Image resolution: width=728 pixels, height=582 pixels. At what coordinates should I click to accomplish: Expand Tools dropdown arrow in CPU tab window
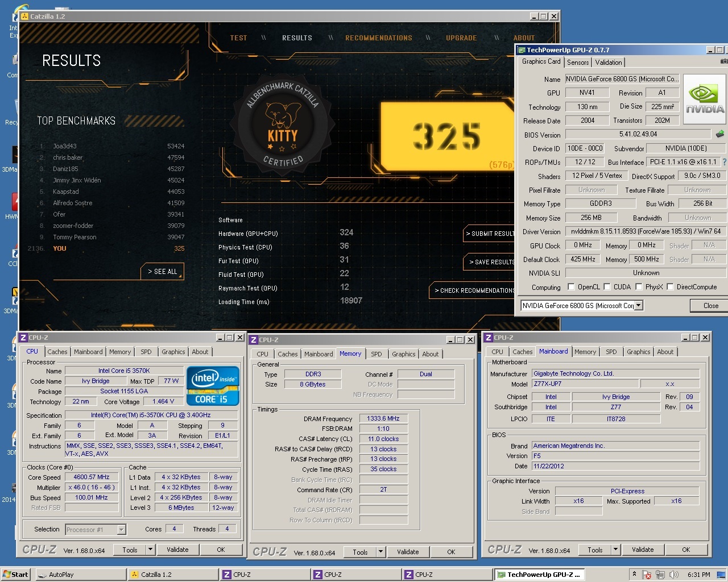tap(150, 550)
